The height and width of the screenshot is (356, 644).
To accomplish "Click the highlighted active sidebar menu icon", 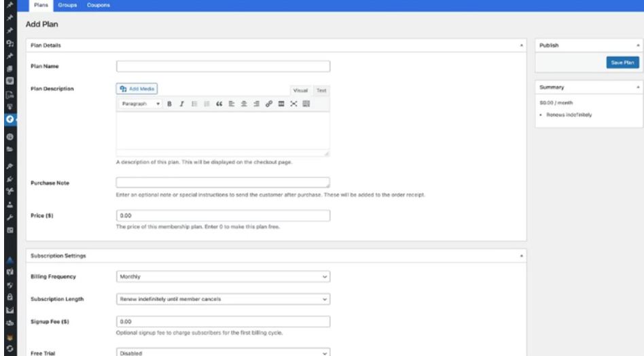I will [10, 119].
